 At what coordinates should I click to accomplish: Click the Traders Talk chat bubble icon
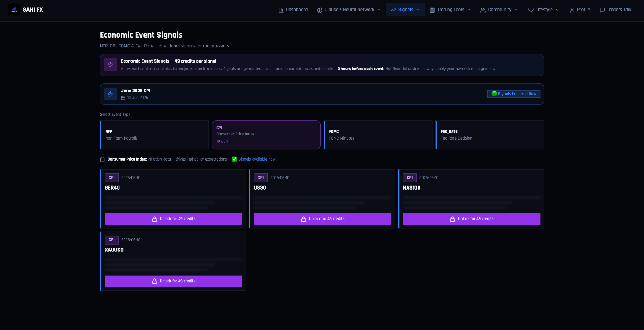pyautogui.click(x=602, y=10)
